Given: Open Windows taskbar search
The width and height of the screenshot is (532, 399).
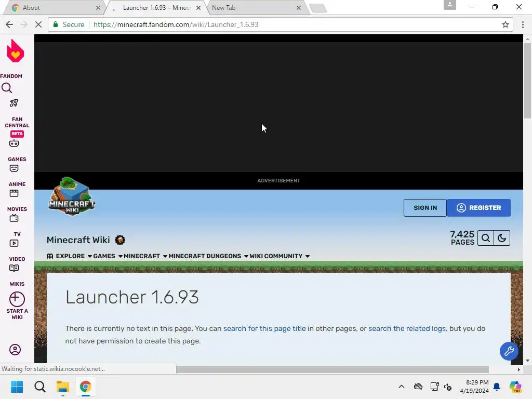Looking at the screenshot, I should coord(40,387).
